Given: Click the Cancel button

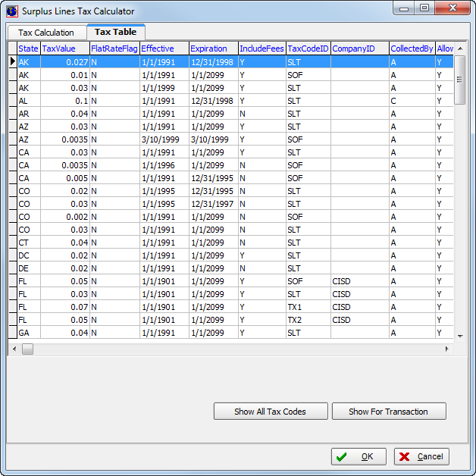Looking at the screenshot, I should [x=421, y=456].
